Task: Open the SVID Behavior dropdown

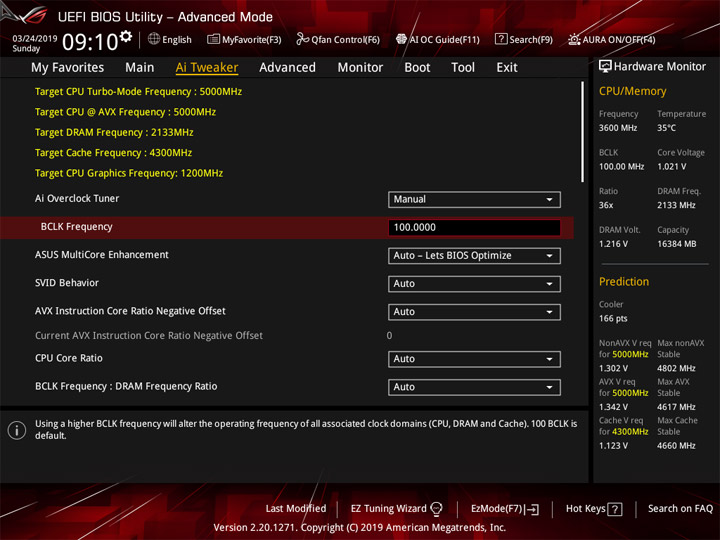Action: (474, 284)
